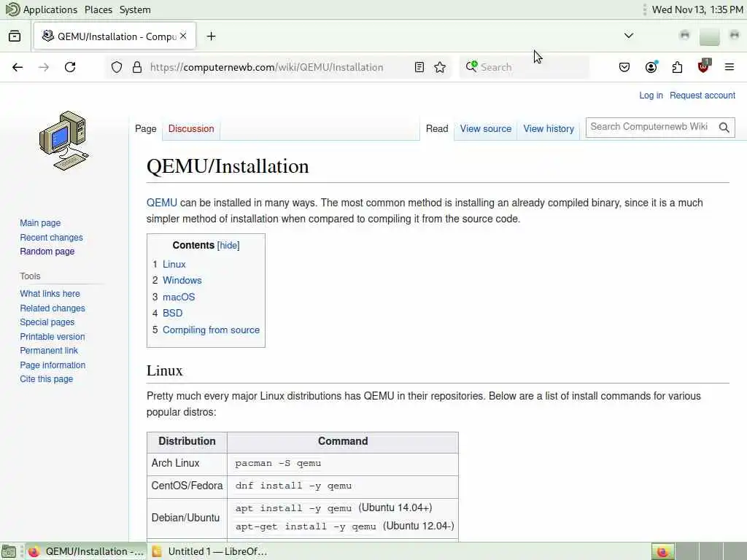Open What links here
The image size is (747, 560).
(50, 294)
